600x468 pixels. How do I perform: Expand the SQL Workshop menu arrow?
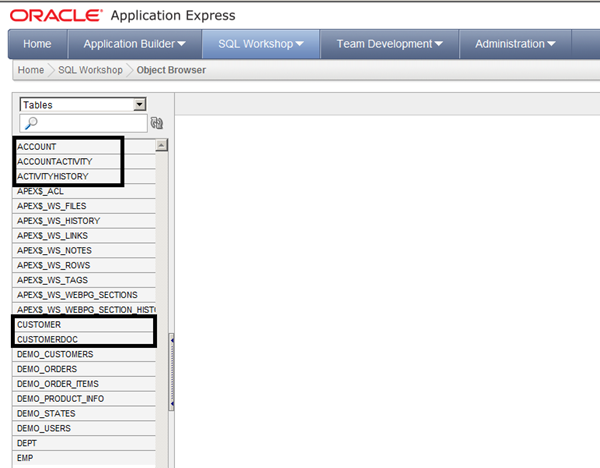[x=299, y=44]
